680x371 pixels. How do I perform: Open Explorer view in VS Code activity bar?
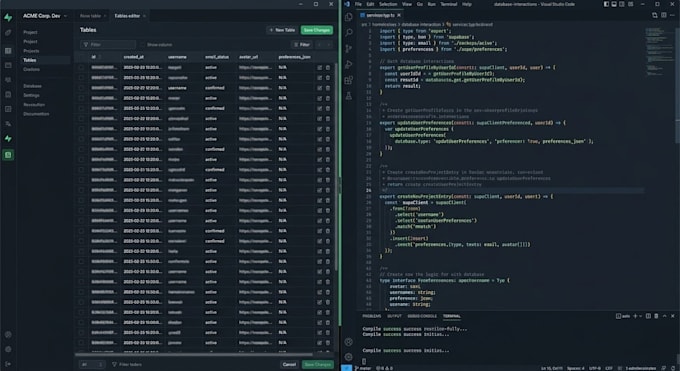[x=349, y=18]
